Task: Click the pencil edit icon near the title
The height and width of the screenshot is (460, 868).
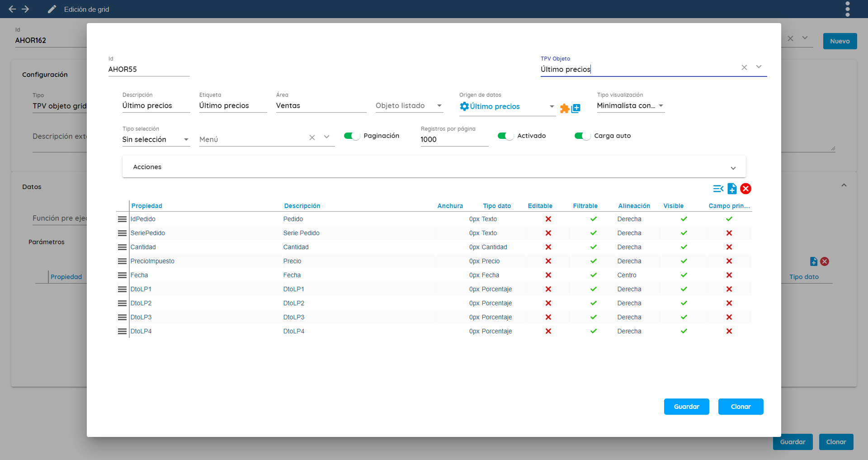Action: tap(52, 9)
